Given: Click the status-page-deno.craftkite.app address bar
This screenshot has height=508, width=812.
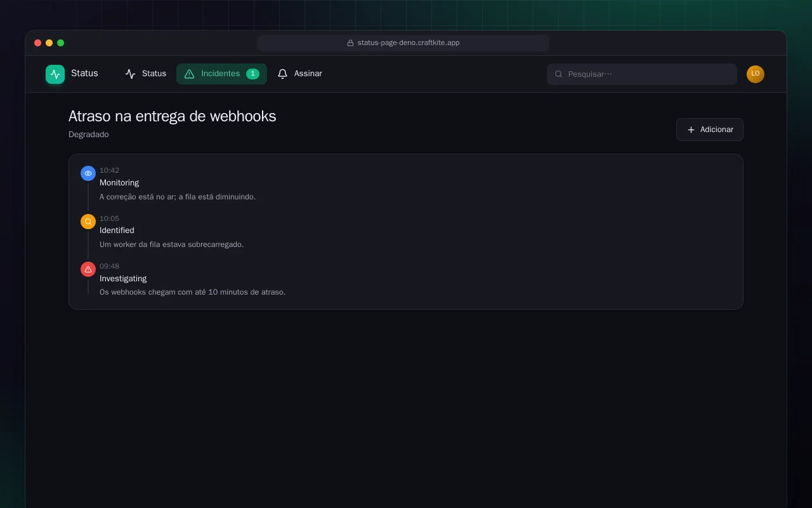Looking at the screenshot, I should pyautogui.click(x=403, y=43).
